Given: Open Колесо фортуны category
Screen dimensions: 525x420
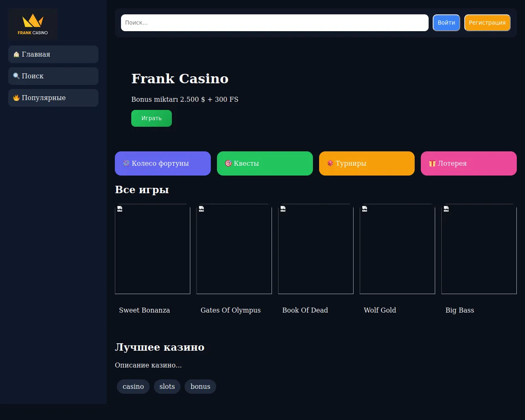Looking at the screenshot, I should 163,163.
